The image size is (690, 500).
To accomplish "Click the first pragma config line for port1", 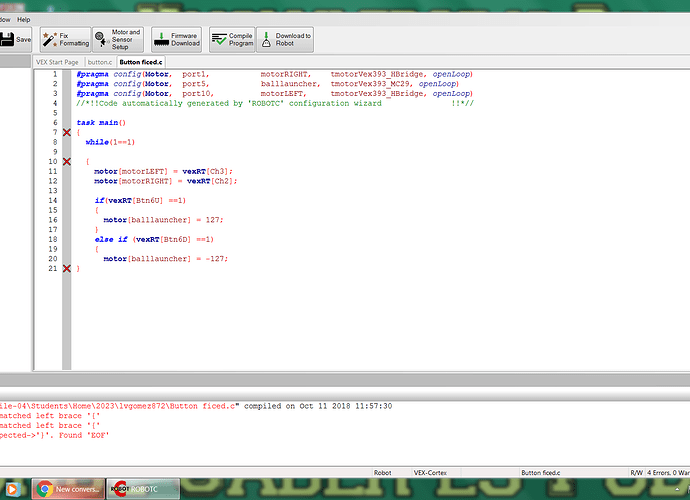I will tap(275, 74).
